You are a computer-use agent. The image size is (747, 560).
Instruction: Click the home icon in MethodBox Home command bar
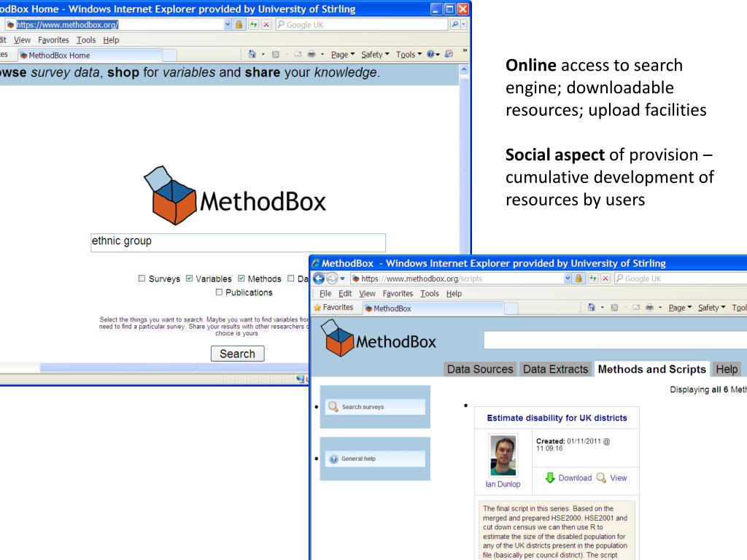coord(252,54)
